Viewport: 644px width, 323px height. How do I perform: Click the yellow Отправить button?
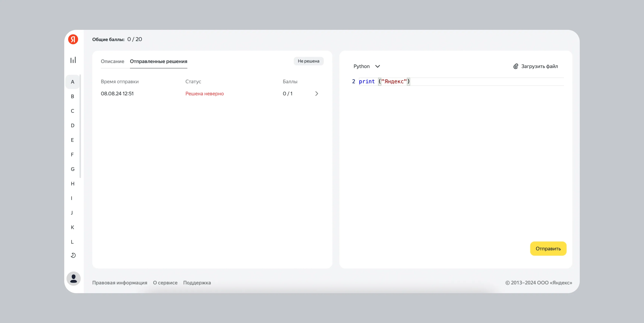[548, 249]
